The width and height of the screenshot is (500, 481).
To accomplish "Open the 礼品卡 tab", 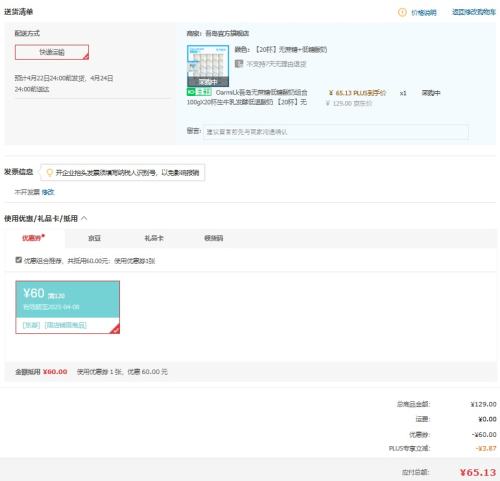I will pos(154,238).
